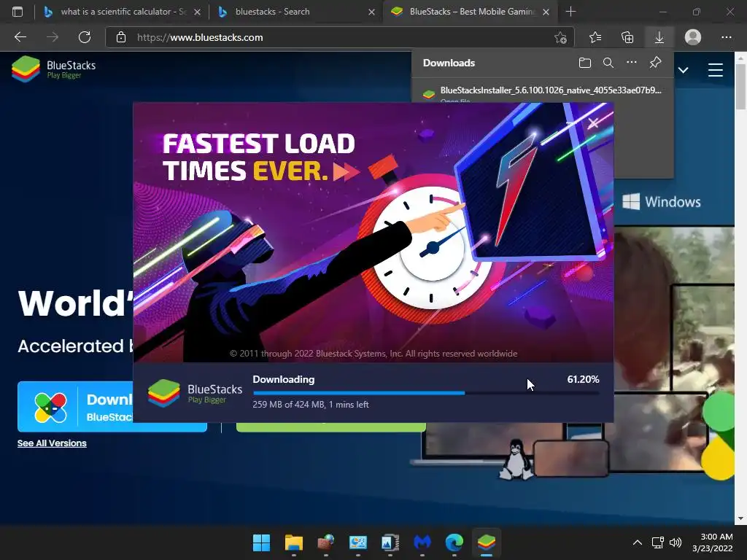Click the 61.20% download percentage text

[x=583, y=379]
